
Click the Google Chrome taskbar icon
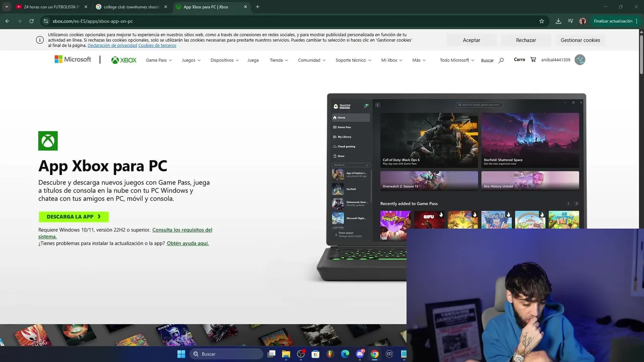[374, 354]
